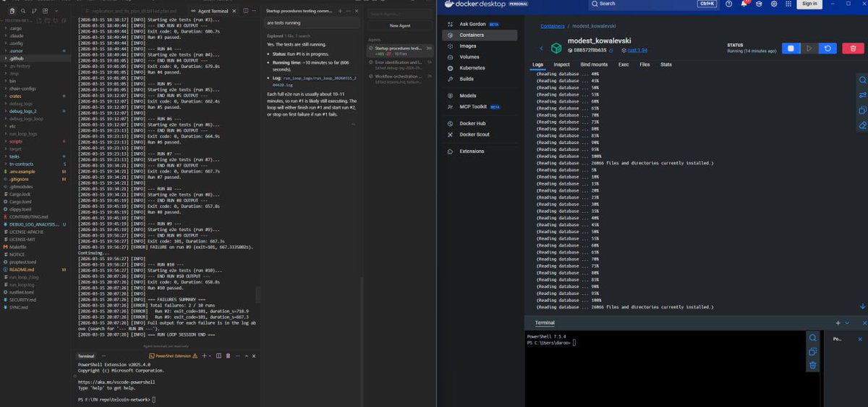Kill terminal trash icon in Cursor
The width and height of the screenshot is (868, 407).
pos(229,356)
